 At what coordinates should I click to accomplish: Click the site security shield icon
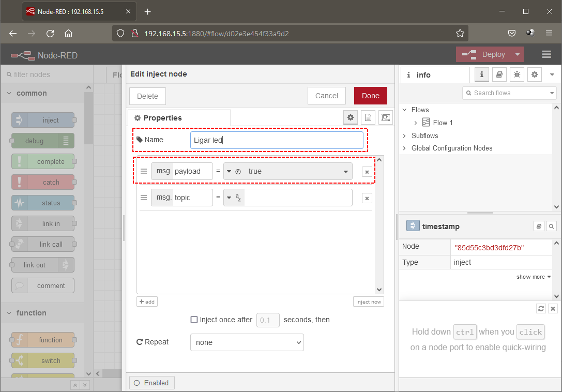coord(120,33)
